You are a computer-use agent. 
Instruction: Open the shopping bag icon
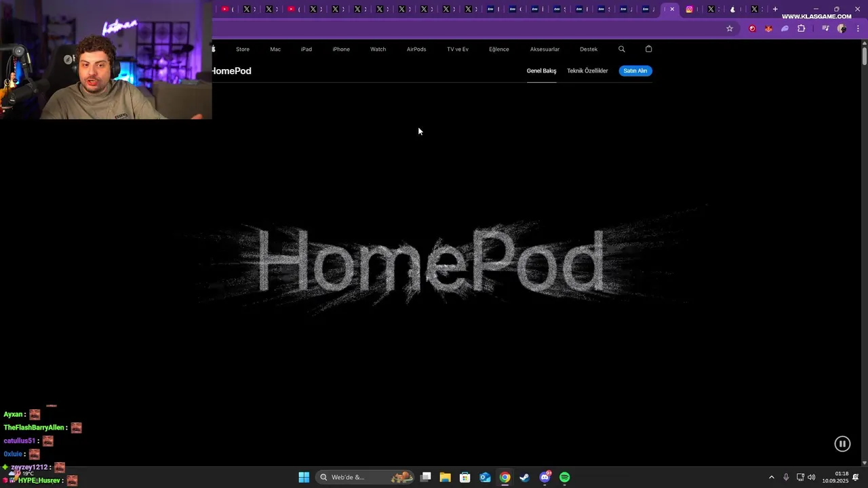[x=648, y=49]
